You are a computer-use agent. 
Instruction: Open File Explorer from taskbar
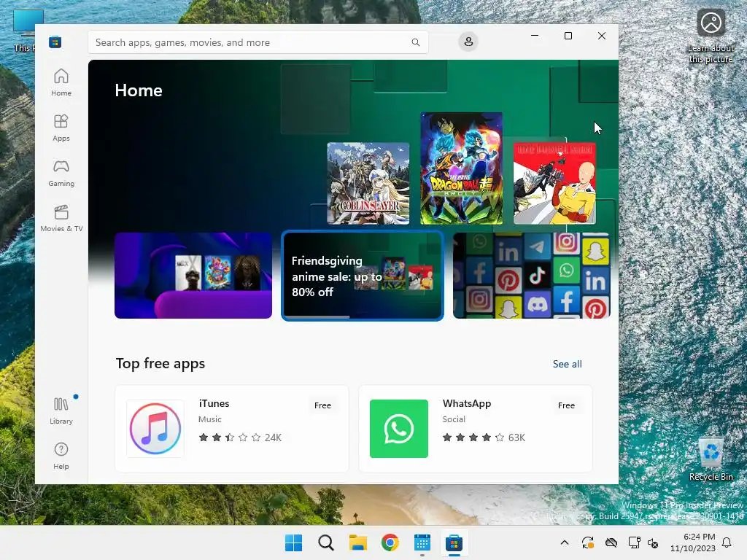pos(357,542)
